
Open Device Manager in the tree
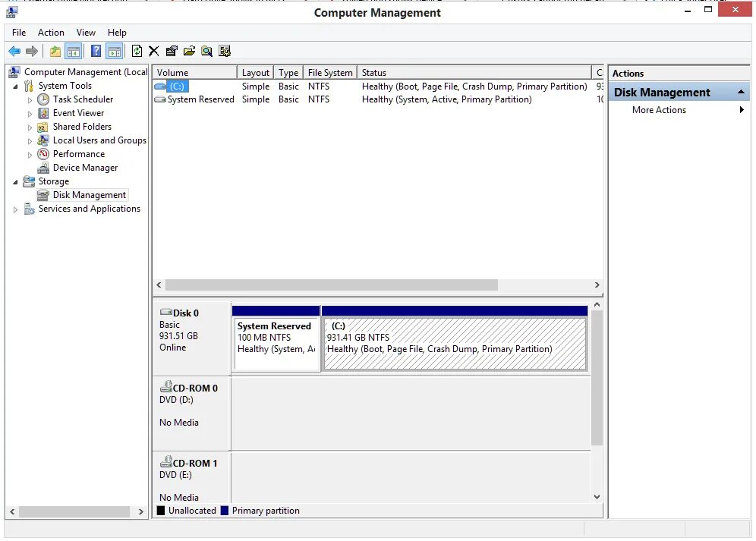click(85, 168)
